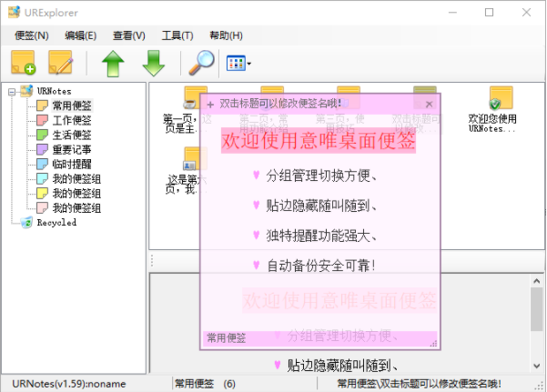This screenshot has width=547, height=392.
Task: Select 生活便签 in the tree
Action: click(72, 135)
